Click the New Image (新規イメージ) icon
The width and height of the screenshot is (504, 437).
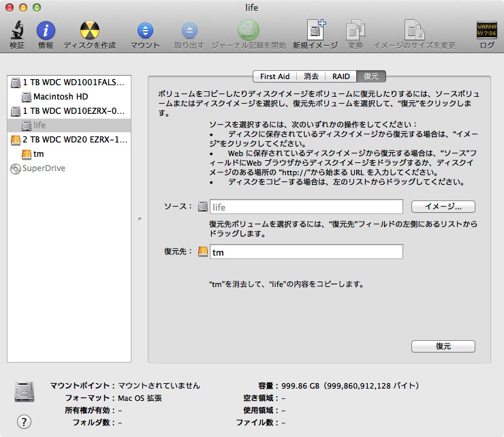coord(315,31)
